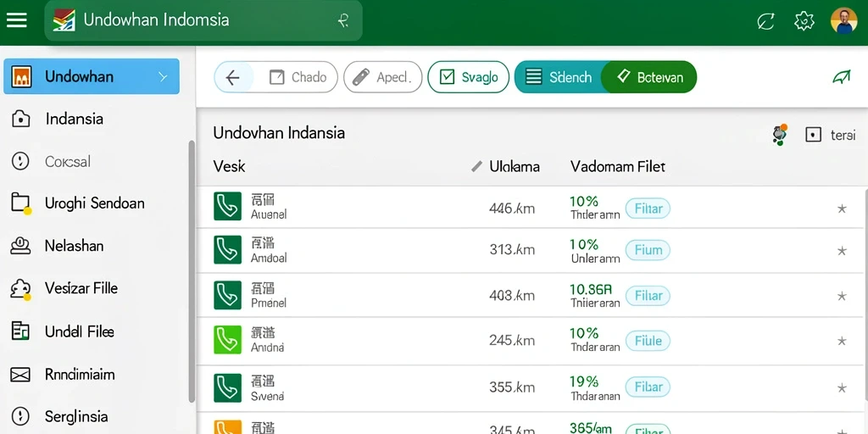Click the colored dots status icon

click(780, 135)
